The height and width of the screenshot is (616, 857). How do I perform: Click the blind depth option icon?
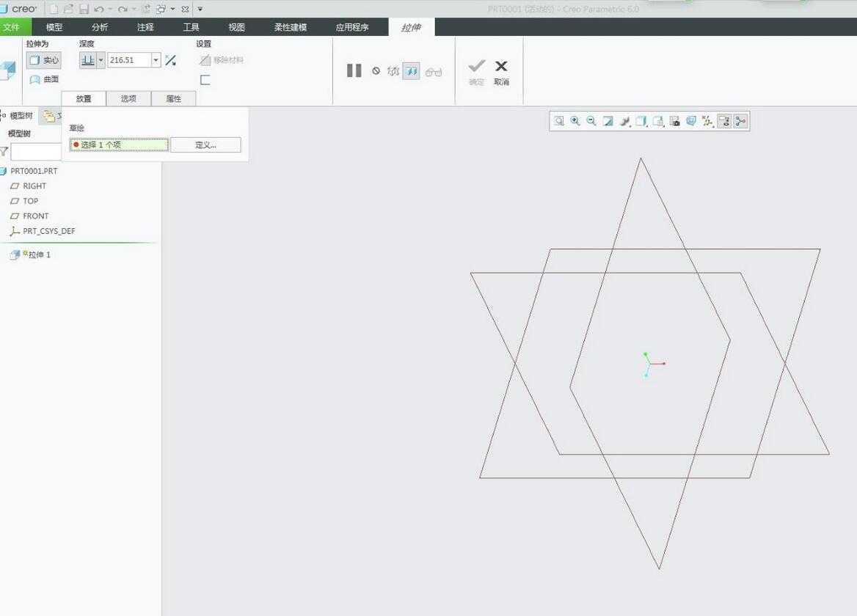[x=87, y=60]
